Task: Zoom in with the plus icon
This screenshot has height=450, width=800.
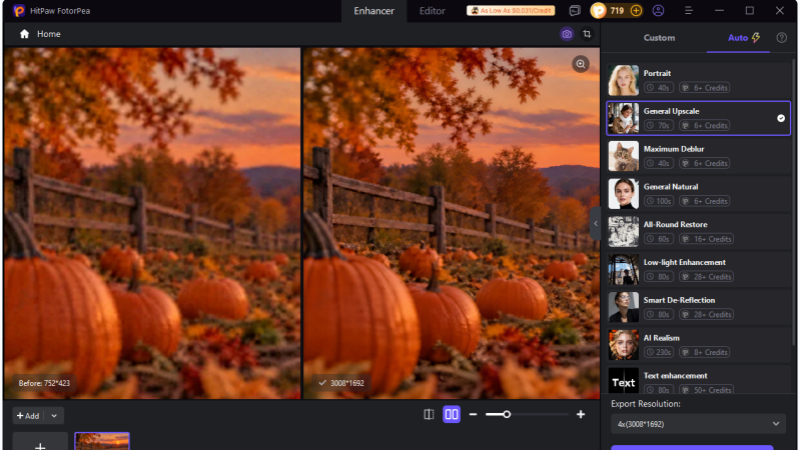Action: pos(581,414)
